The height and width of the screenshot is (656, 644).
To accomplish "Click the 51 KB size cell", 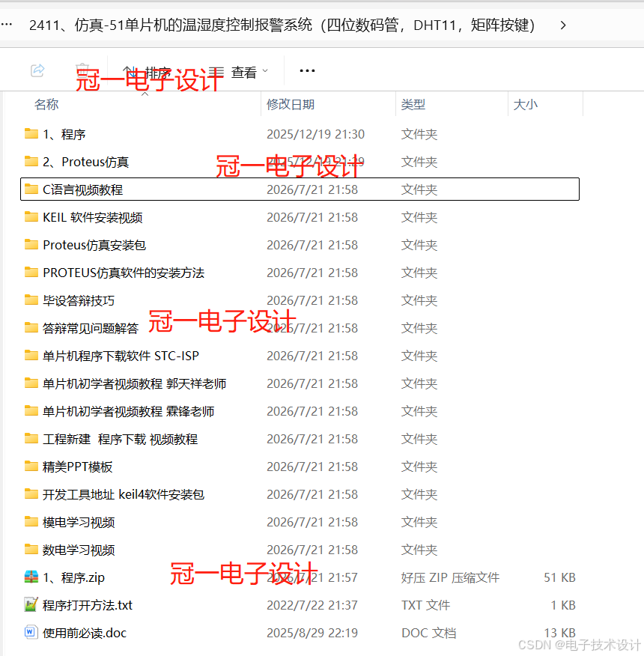I will pyautogui.click(x=559, y=577).
